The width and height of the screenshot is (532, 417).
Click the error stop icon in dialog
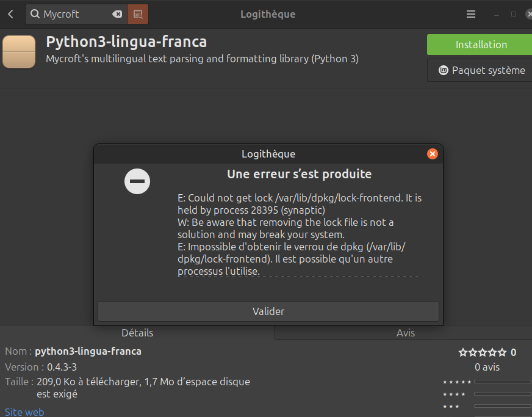pos(137,181)
